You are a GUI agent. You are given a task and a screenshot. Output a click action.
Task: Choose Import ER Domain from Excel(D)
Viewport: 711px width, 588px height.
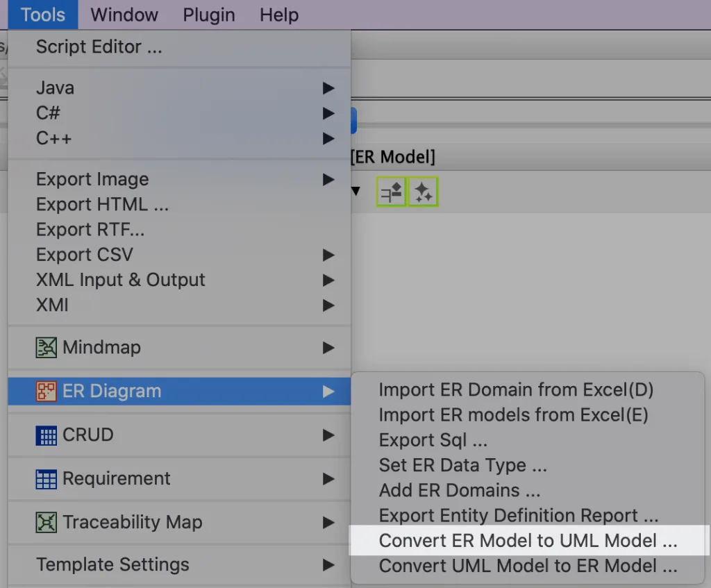[x=528, y=390]
